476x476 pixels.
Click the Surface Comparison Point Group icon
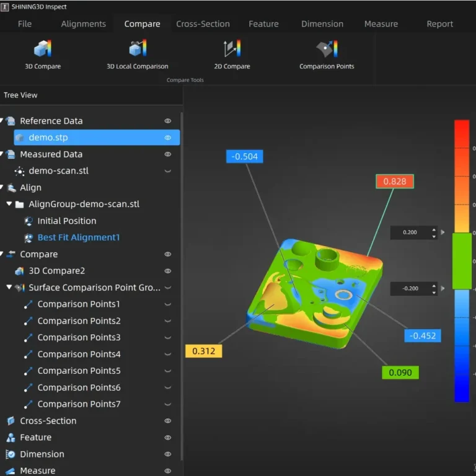(20, 288)
